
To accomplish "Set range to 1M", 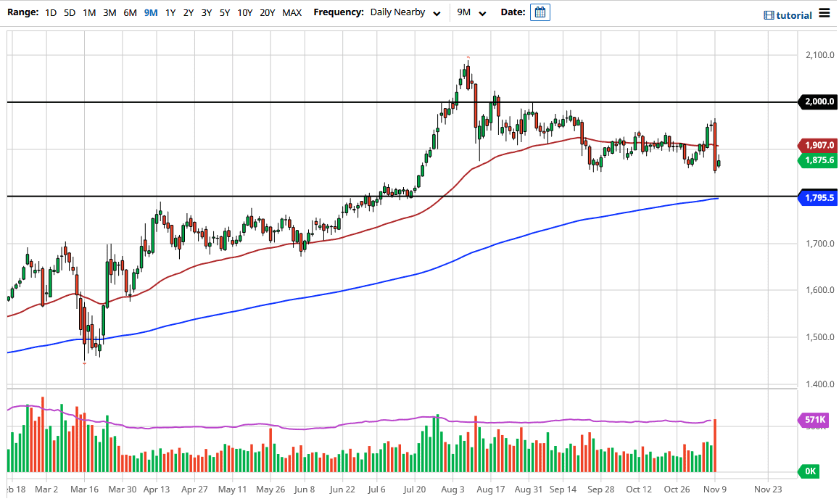I will [89, 13].
